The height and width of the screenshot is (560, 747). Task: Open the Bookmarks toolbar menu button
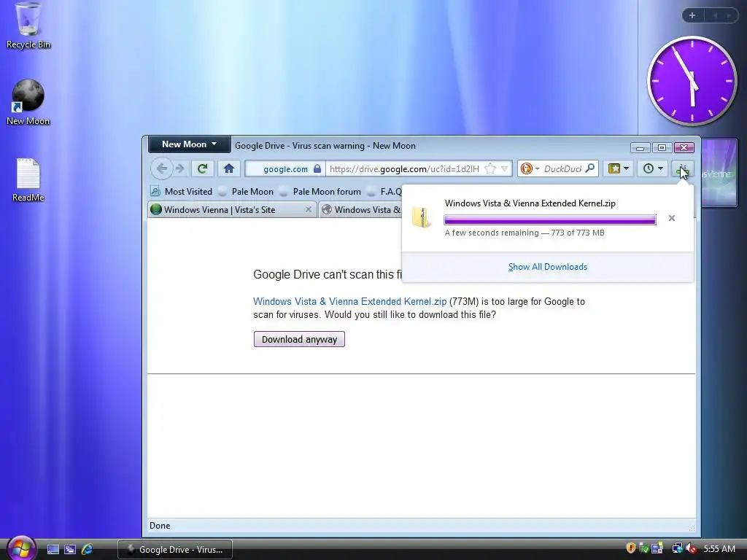tap(619, 168)
